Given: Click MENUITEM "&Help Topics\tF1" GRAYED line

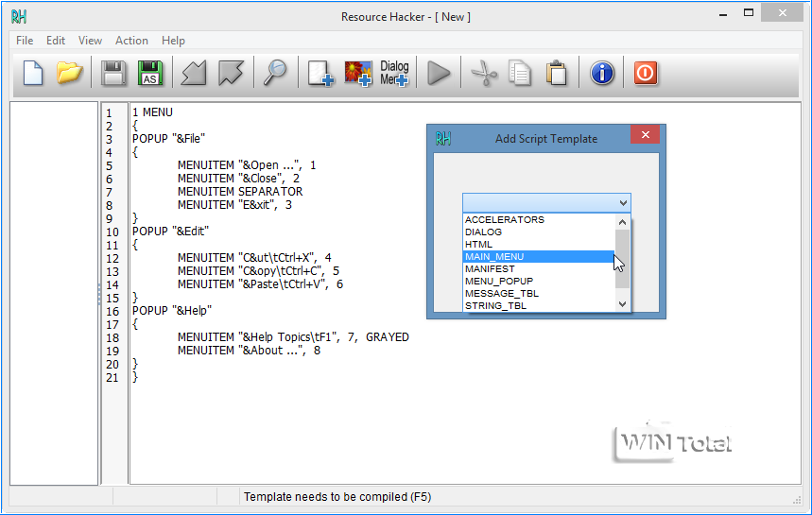Looking at the screenshot, I should [x=293, y=337].
